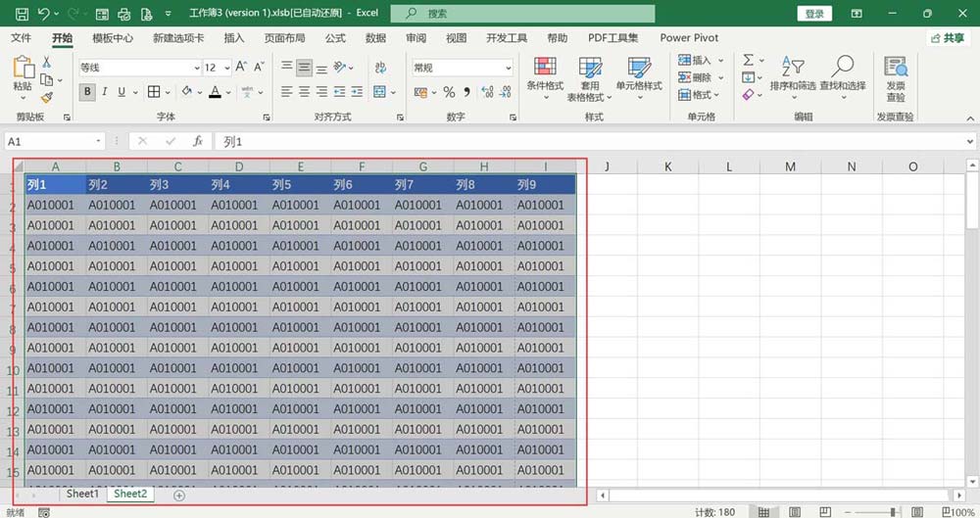Toggle center vertical alignment button
Viewport: 980px width, 518px height.
click(x=304, y=68)
